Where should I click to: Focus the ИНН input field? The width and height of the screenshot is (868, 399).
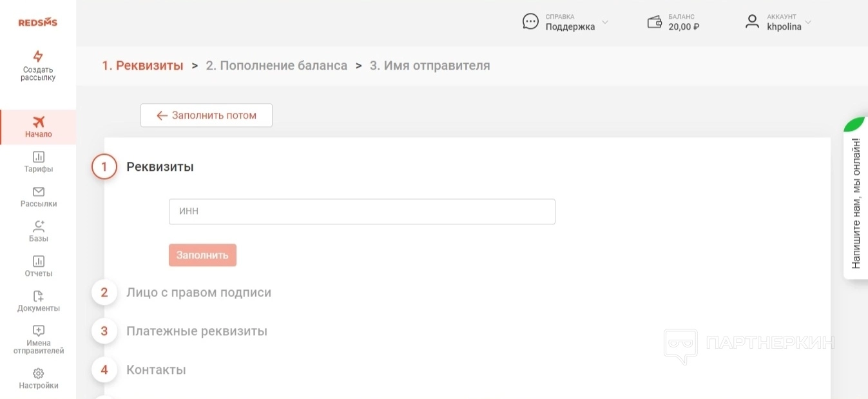pos(362,211)
